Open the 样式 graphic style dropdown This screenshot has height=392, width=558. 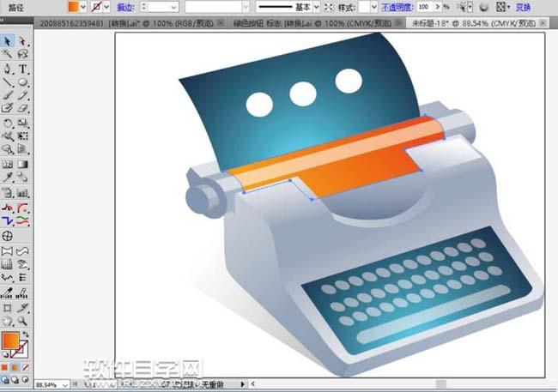(x=373, y=7)
